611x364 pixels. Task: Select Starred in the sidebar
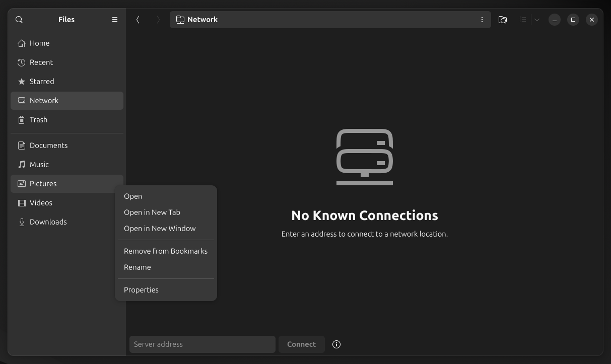[42, 82]
